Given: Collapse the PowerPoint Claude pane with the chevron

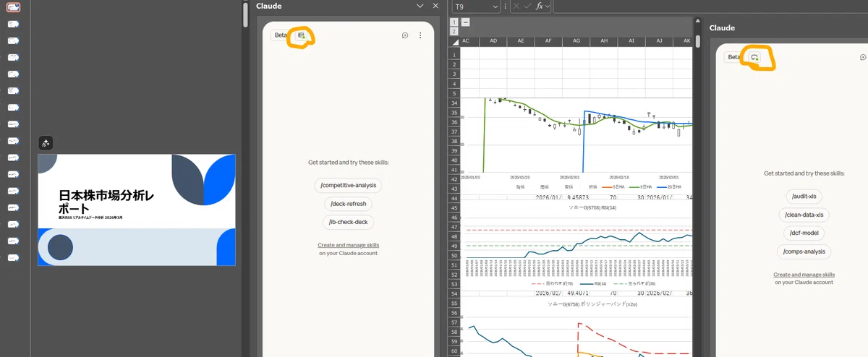Looking at the screenshot, I should click(x=420, y=6).
